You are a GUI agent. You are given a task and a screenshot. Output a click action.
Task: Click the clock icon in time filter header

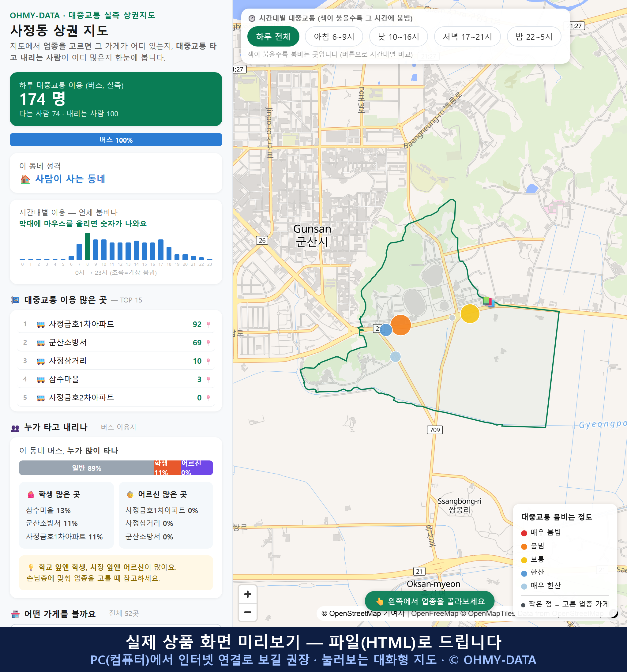tap(252, 18)
